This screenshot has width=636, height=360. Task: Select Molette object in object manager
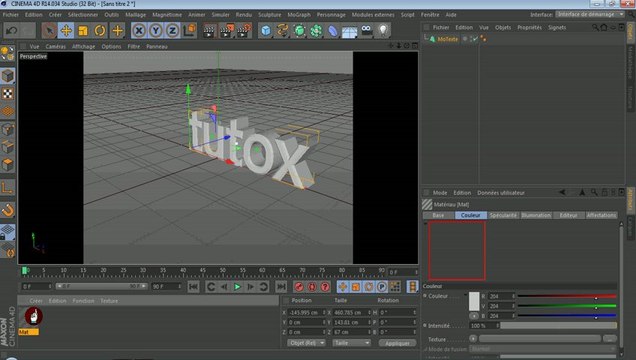click(x=447, y=39)
